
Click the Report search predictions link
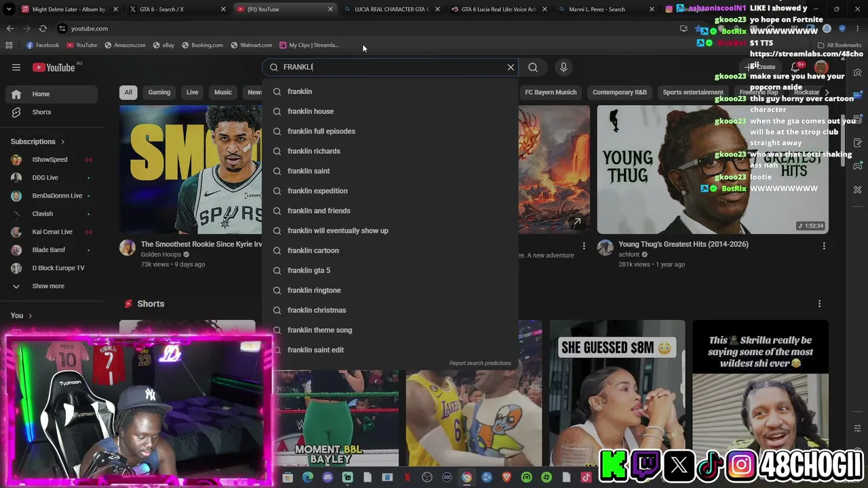pyautogui.click(x=480, y=363)
